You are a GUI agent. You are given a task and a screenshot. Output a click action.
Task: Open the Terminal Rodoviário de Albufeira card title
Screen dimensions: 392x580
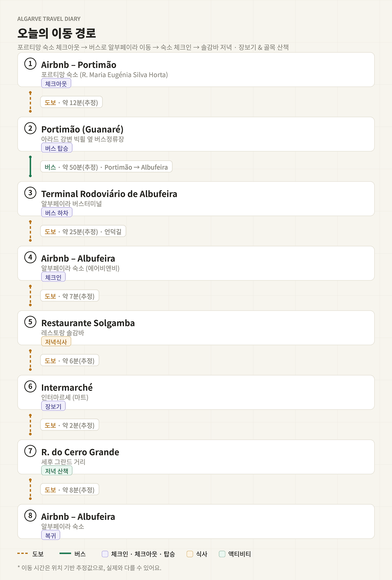coord(109,194)
